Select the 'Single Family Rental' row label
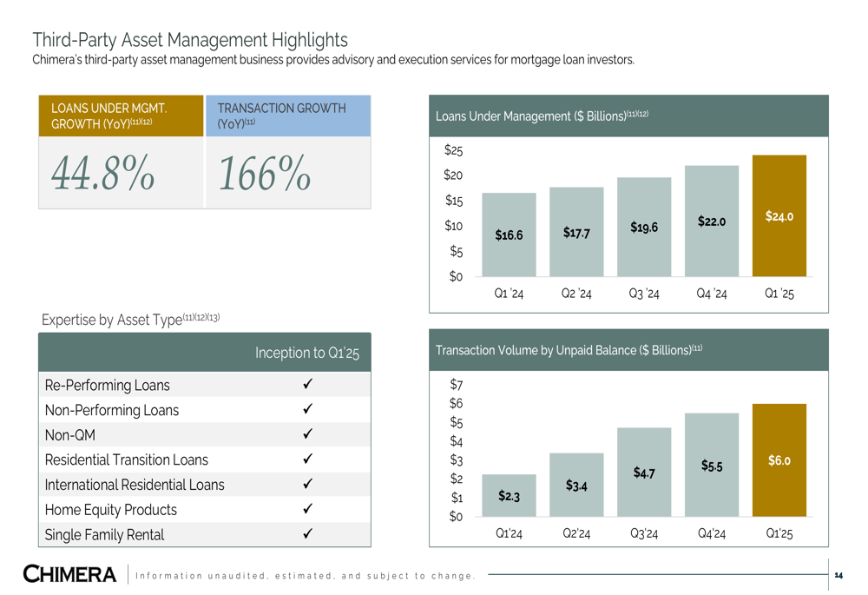868x595 pixels. tap(105, 534)
